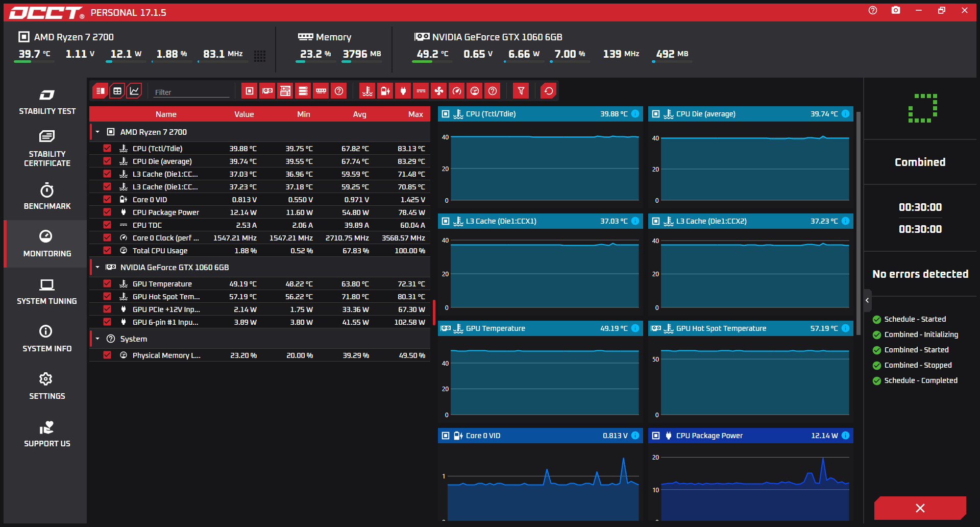Screen dimensions: 980x527
Task: Sort the table by the Min column
Action: [304, 114]
